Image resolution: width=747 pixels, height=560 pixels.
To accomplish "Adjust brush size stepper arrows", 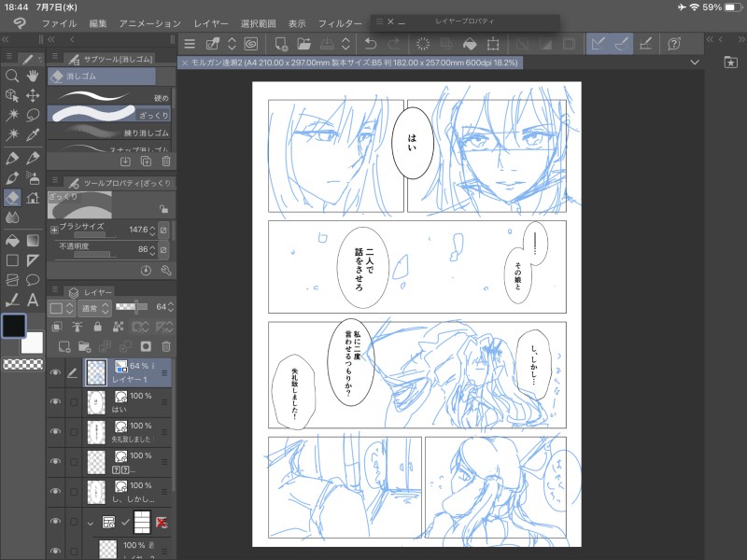I will tap(152, 231).
